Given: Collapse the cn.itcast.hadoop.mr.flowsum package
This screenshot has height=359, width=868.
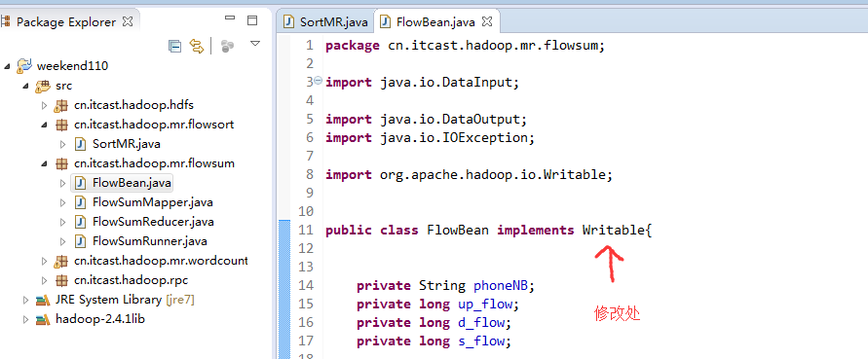Looking at the screenshot, I should 44,163.
